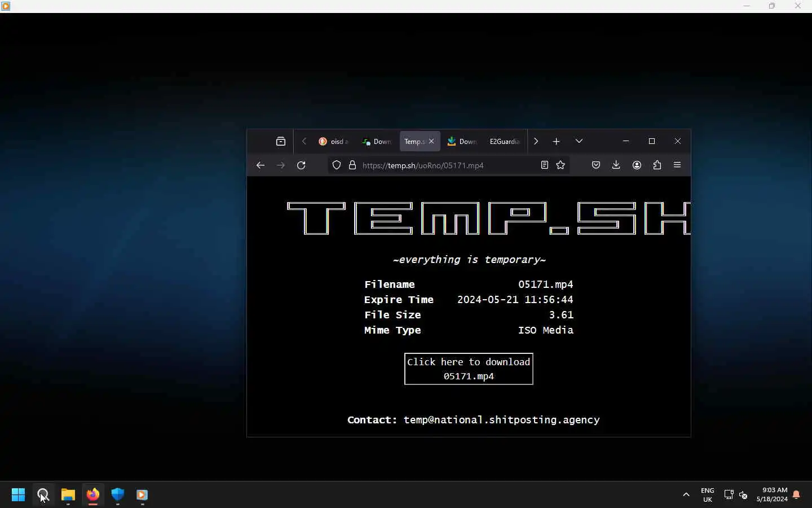The height and width of the screenshot is (508, 812).
Task: Open the Firefox View icon left of tabs
Action: tap(281, 142)
